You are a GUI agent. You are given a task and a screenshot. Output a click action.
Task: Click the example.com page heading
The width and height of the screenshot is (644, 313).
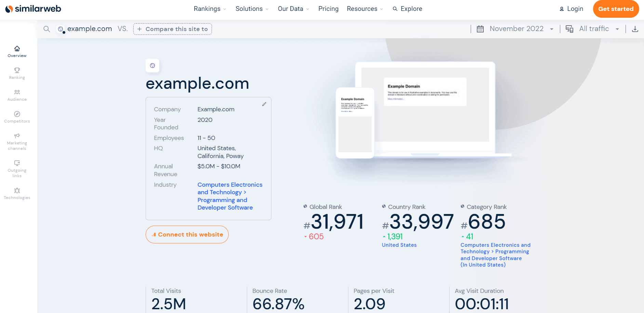pos(197,84)
